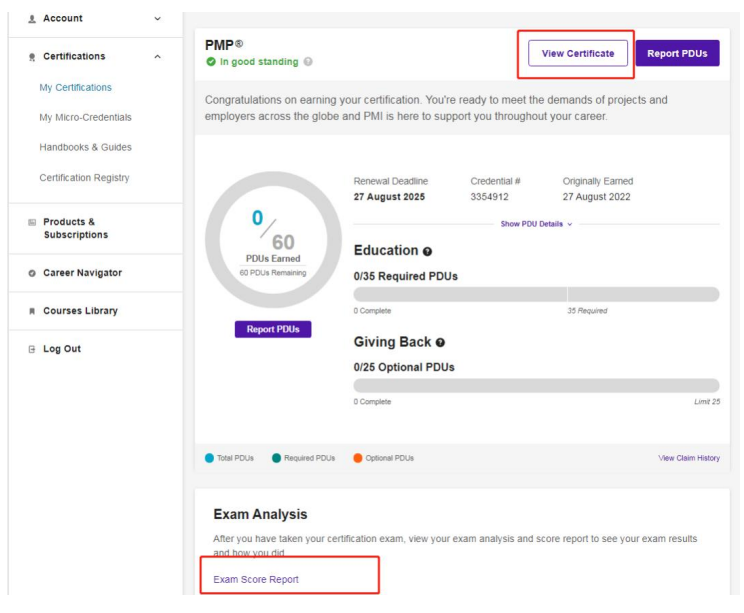Click Report PDUs button in PMP header
The height and width of the screenshot is (613, 744).
677,53
